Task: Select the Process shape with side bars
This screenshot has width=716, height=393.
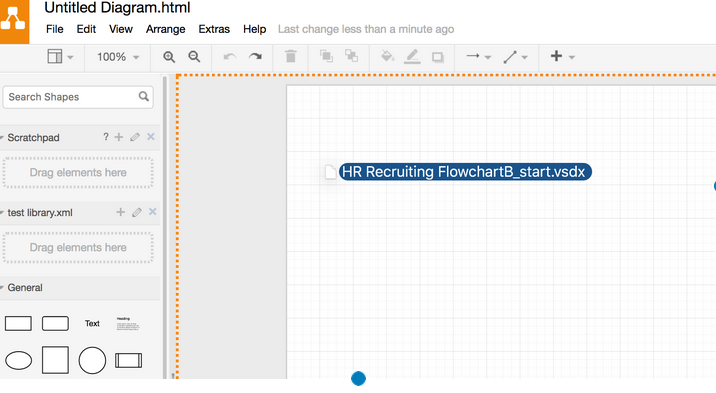Action: coord(128,361)
